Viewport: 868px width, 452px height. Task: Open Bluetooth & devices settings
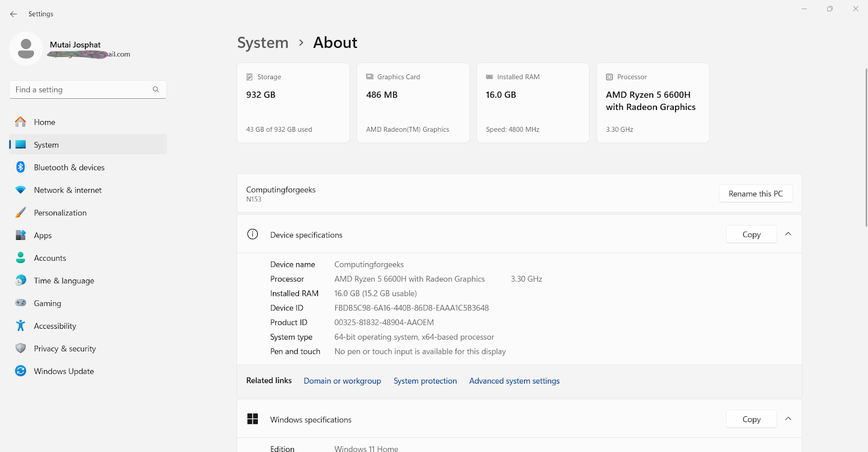88,167
